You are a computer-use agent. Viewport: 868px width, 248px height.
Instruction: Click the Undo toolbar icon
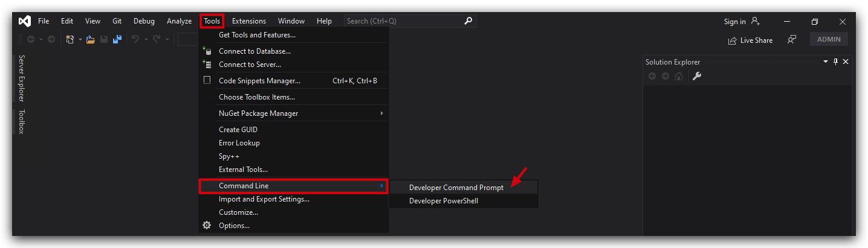(136, 39)
